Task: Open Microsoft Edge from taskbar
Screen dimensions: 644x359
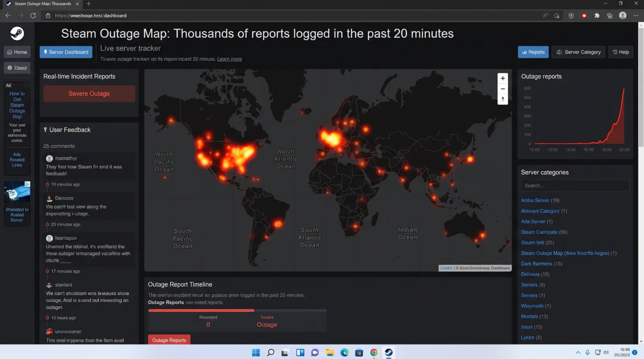Action: [x=345, y=353]
